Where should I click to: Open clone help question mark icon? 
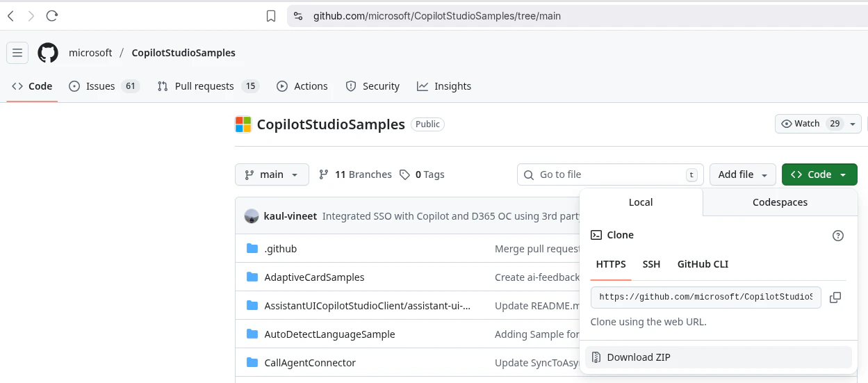pos(838,236)
